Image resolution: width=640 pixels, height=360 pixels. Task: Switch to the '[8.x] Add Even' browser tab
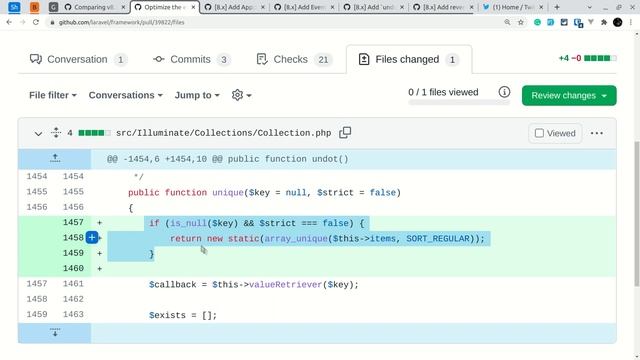click(304, 7)
